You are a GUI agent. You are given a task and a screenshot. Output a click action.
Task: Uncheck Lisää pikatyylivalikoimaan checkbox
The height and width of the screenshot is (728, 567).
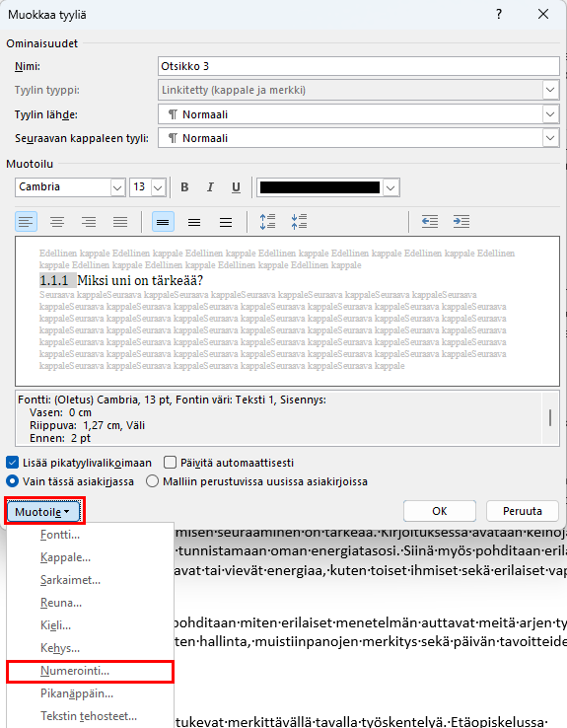tap(13, 463)
